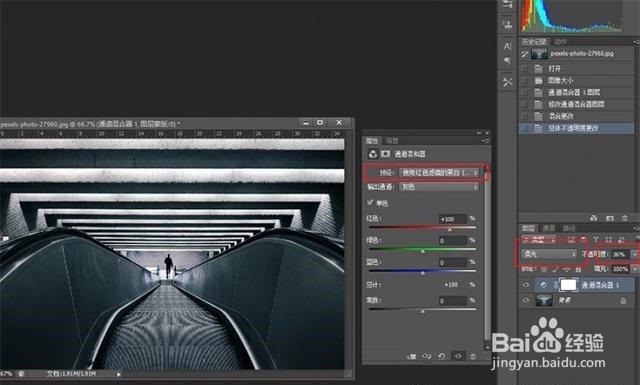Switch to the 通道 Channels tab
The width and height of the screenshot is (640, 385).
point(549,228)
